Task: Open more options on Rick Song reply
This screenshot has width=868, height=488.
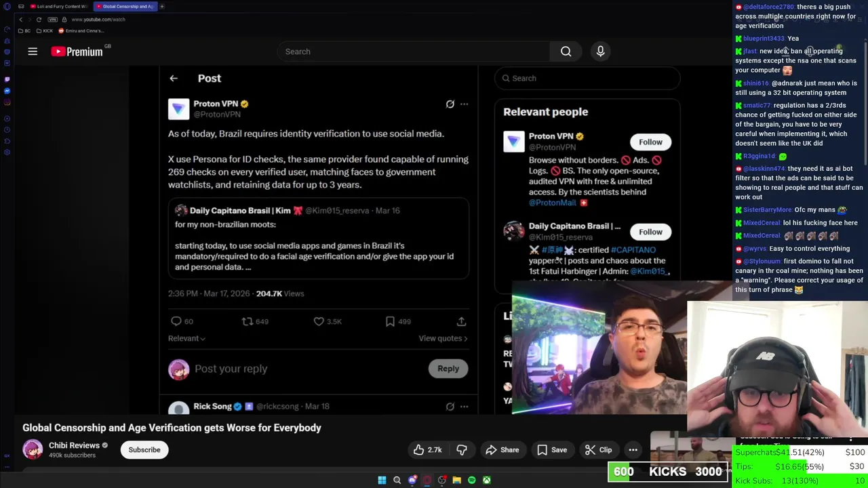Action: click(x=464, y=406)
